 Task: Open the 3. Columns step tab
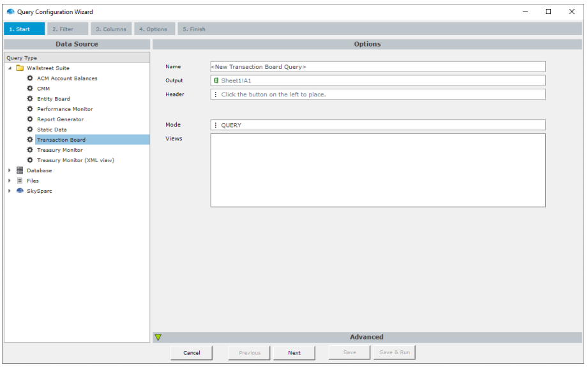point(111,29)
